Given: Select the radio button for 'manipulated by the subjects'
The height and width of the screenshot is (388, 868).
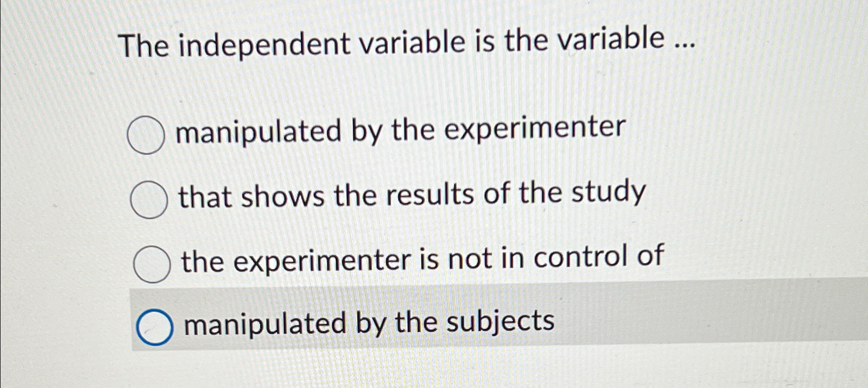Looking at the screenshot, I should pyautogui.click(x=154, y=325).
